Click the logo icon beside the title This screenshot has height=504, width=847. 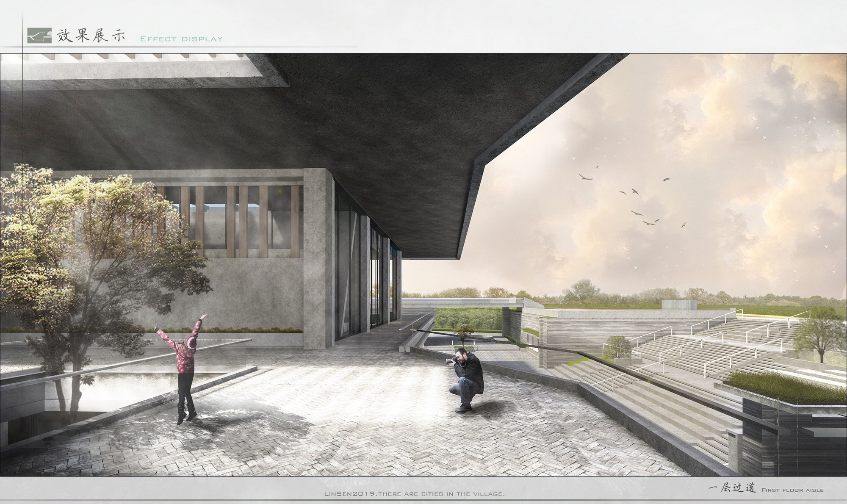pyautogui.click(x=39, y=36)
